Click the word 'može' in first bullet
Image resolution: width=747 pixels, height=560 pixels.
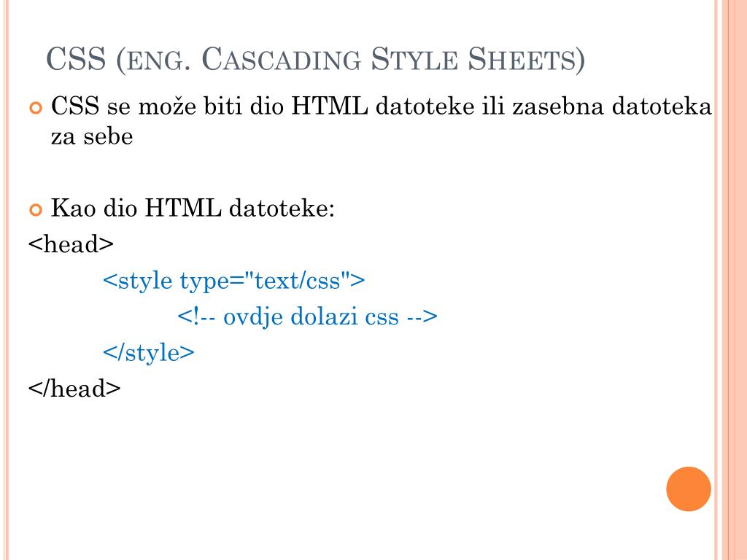tap(167, 106)
